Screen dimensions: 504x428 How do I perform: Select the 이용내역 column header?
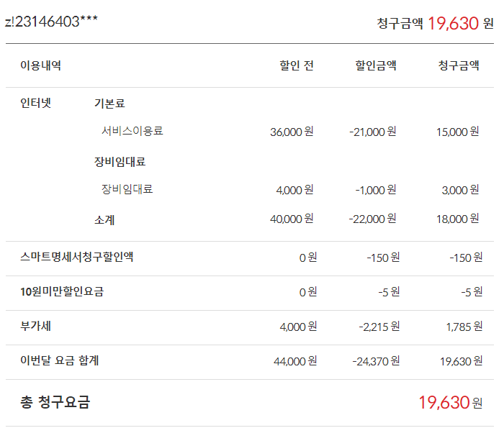[x=40, y=65]
